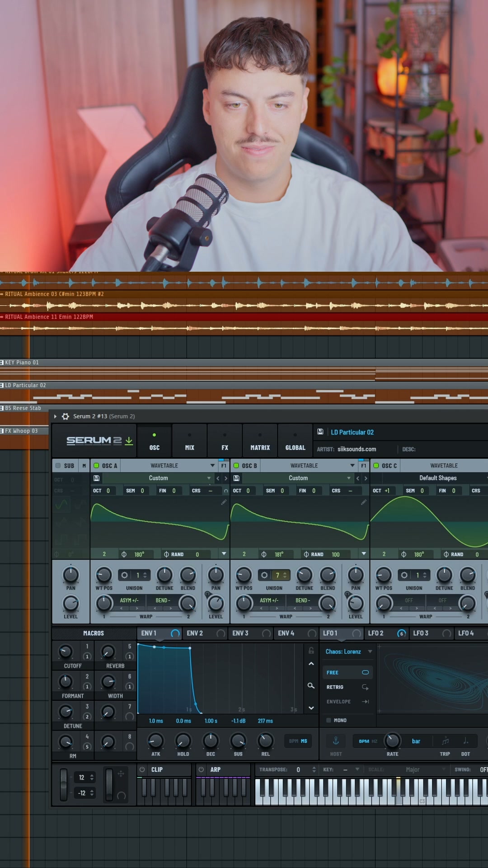Viewport: 488px width, 868px height.
Task: Switch to the FX tab
Action: (225, 441)
